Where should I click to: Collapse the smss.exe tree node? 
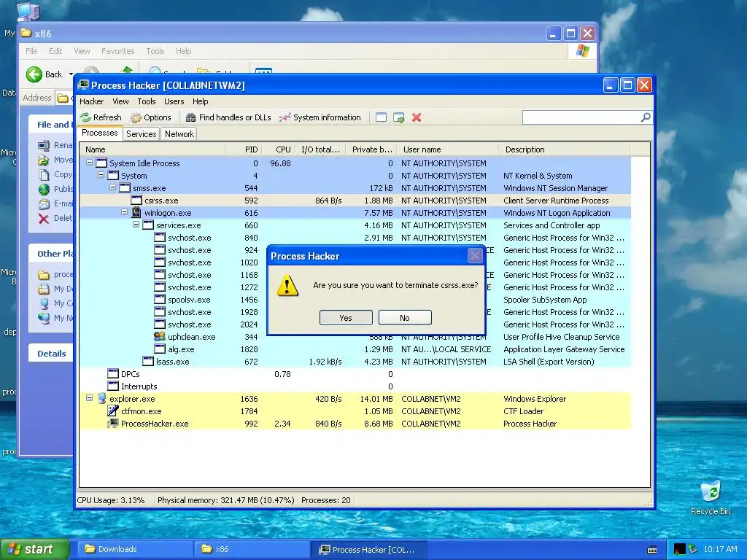[x=113, y=187]
